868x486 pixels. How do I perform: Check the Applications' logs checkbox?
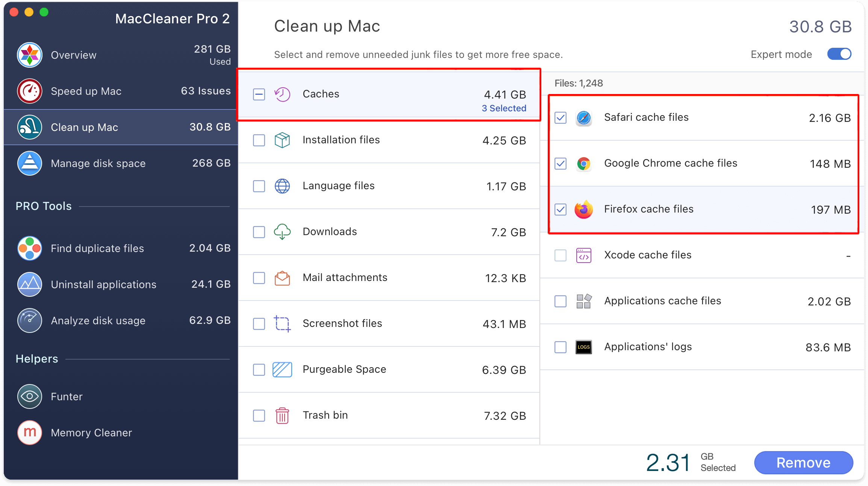tap(560, 347)
